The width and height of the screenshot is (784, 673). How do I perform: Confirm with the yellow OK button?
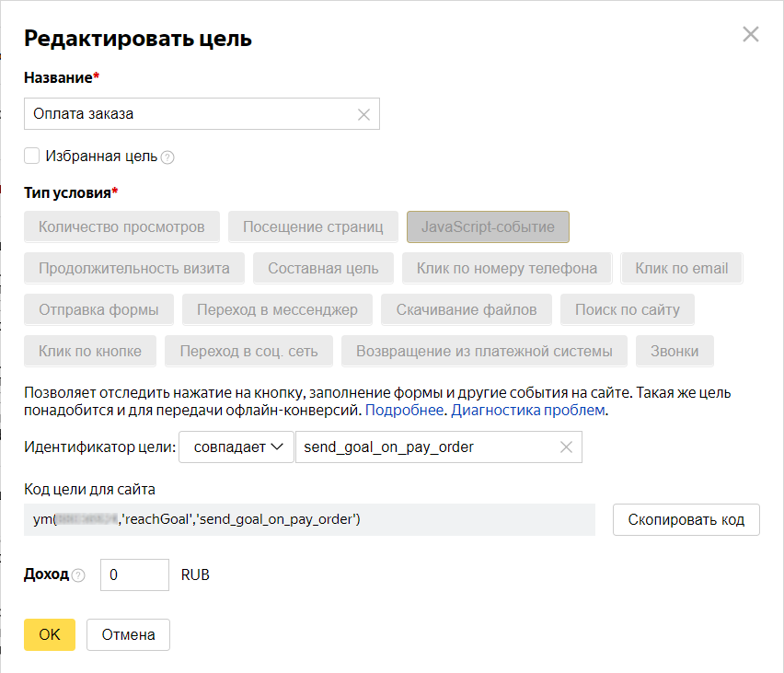pyautogui.click(x=50, y=634)
